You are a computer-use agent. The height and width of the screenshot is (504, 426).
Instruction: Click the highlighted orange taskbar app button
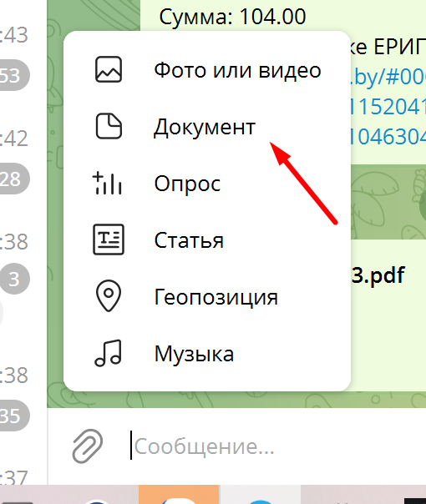tap(179, 494)
